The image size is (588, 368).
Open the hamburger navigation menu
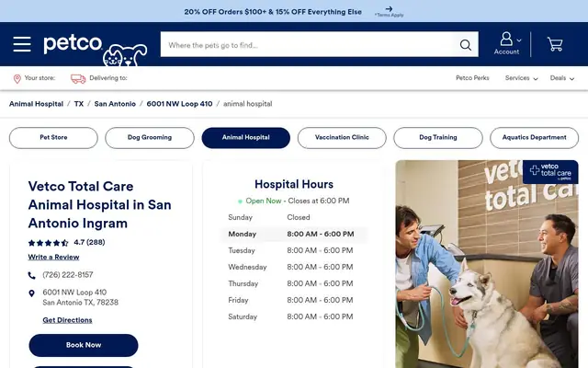click(x=22, y=44)
